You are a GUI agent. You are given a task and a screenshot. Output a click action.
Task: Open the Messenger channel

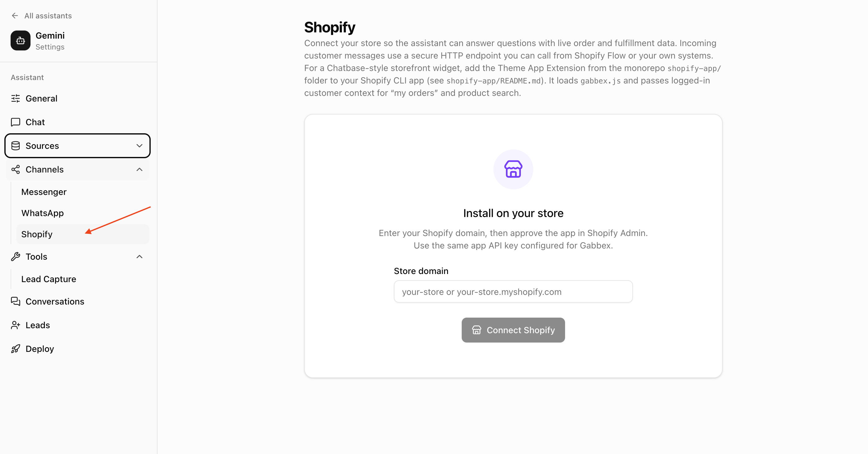[x=44, y=192]
